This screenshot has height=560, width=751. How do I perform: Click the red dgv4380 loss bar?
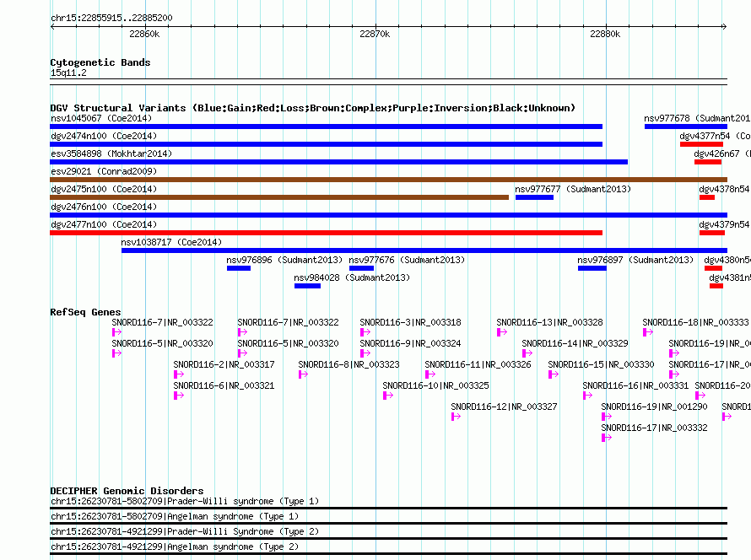pos(714,268)
